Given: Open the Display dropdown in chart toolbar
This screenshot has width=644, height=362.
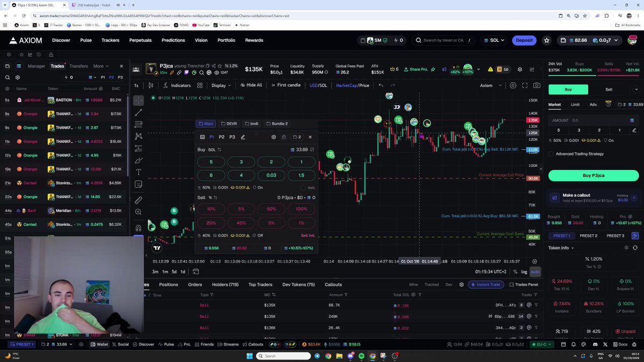Looking at the screenshot, I should click(x=221, y=85).
